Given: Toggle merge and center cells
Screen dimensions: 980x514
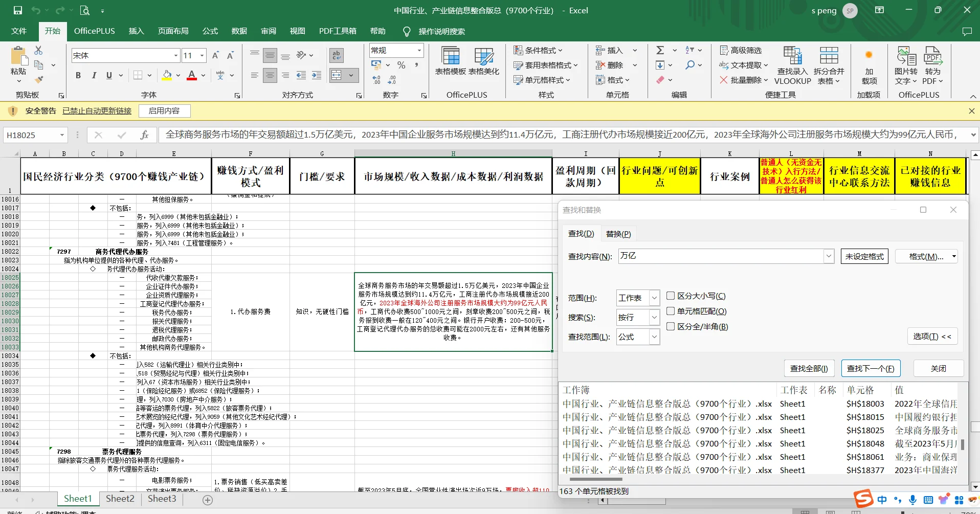Looking at the screenshot, I should coord(337,75).
